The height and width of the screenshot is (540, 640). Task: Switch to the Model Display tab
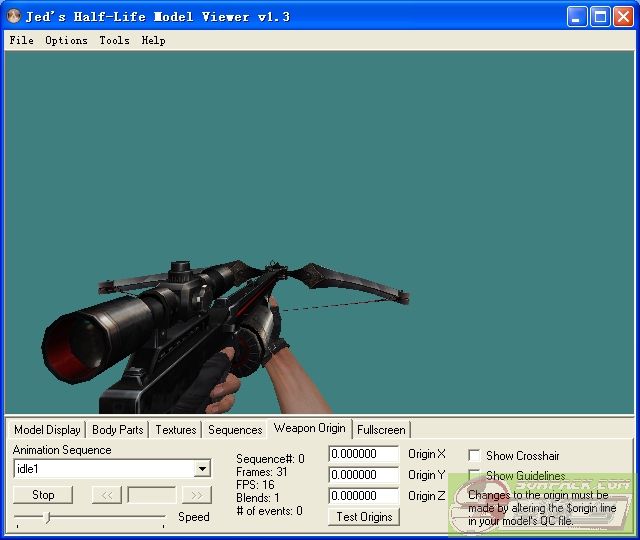(x=47, y=430)
